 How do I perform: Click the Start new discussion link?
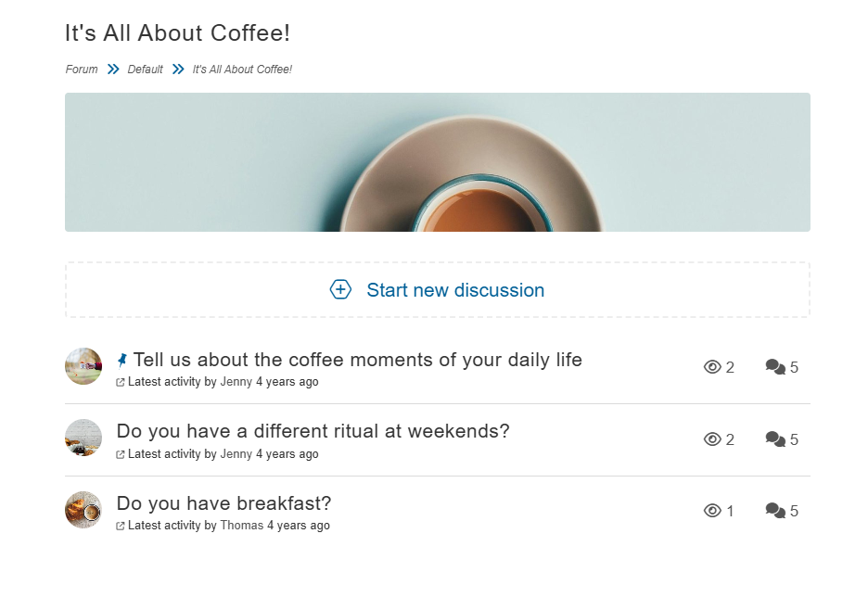[454, 290]
